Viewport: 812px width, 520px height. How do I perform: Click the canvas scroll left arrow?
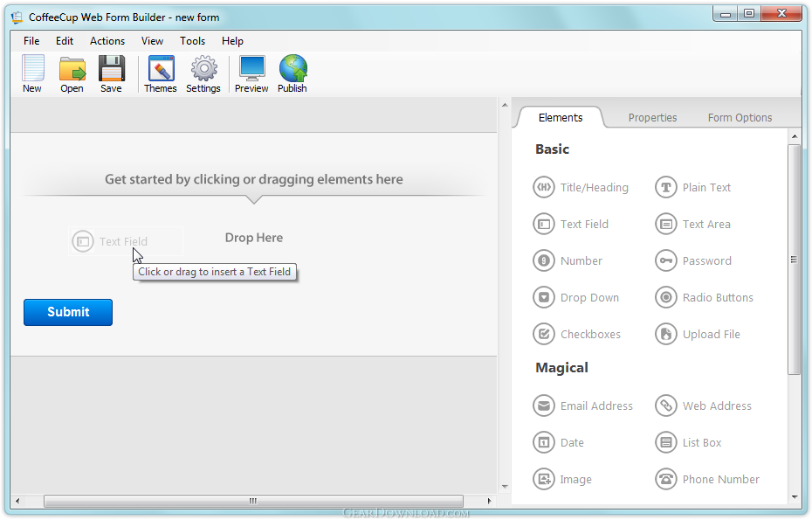coord(17,501)
